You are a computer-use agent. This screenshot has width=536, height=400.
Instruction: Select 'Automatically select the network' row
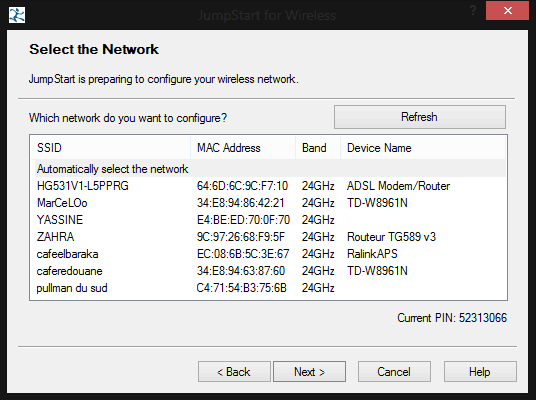tap(270, 169)
